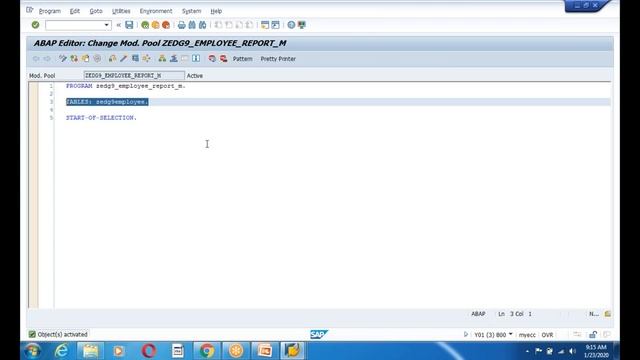Click the Print icon
Screen dimensions: 640x360
pos(181,25)
